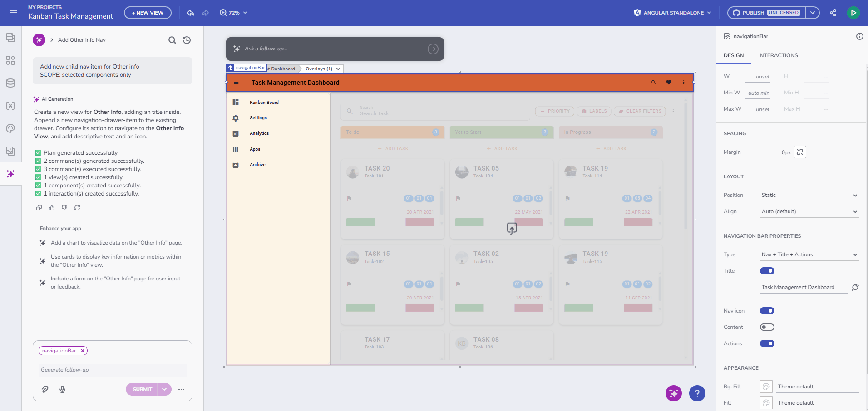Viewport: 868px width, 411px height.
Task: Select the Code {x} panel icon
Action: [10, 106]
